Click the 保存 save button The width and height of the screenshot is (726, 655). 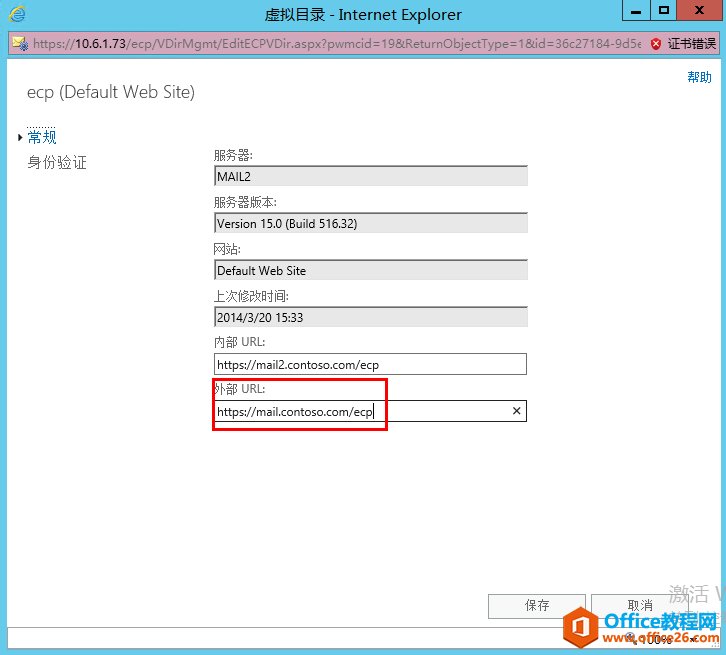point(537,606)
